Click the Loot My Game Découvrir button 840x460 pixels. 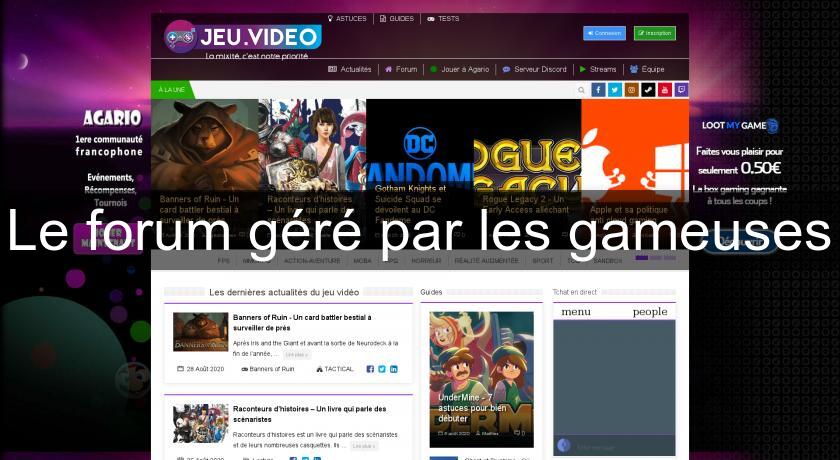coord(740,242)
